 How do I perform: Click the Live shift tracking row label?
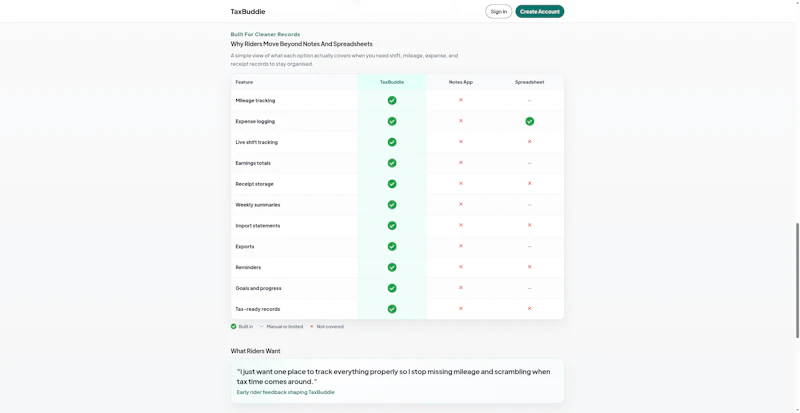tap(257, 142)
